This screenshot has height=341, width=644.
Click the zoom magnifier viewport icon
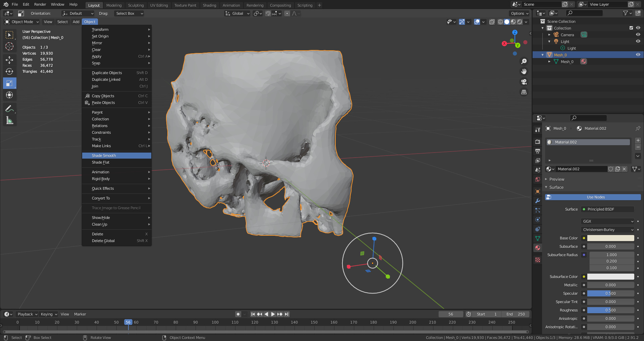coord(524,61)
